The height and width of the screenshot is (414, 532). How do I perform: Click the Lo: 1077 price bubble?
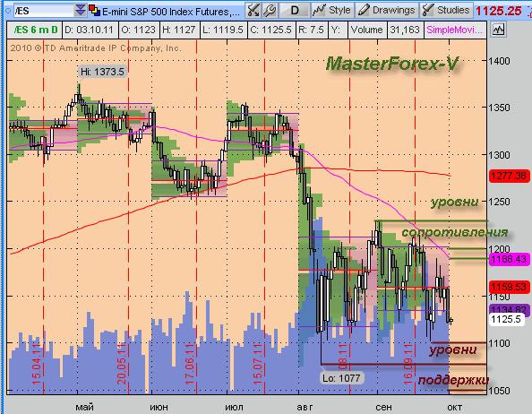pos(341,377)
